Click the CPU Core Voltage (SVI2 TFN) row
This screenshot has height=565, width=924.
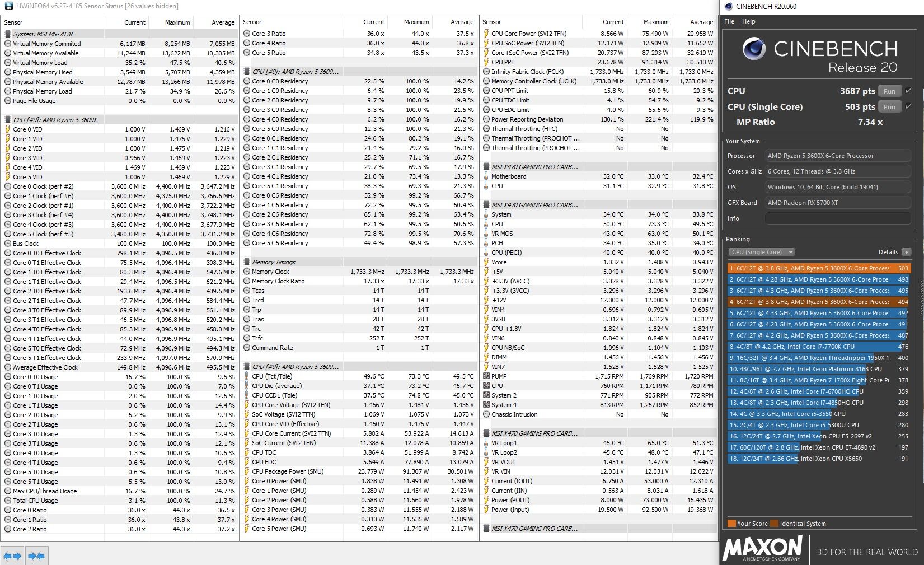coord(359,405)
